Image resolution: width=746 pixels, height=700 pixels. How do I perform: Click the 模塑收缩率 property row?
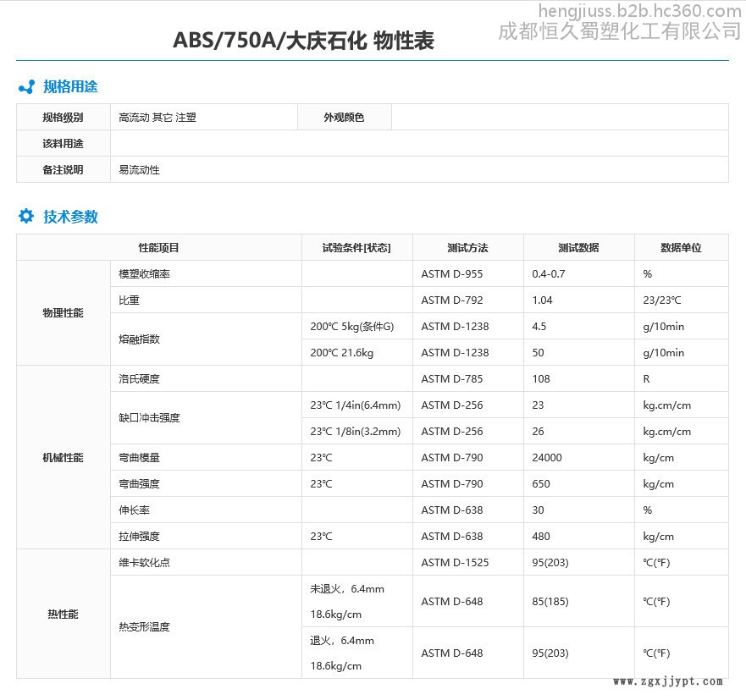click(419, 273)
